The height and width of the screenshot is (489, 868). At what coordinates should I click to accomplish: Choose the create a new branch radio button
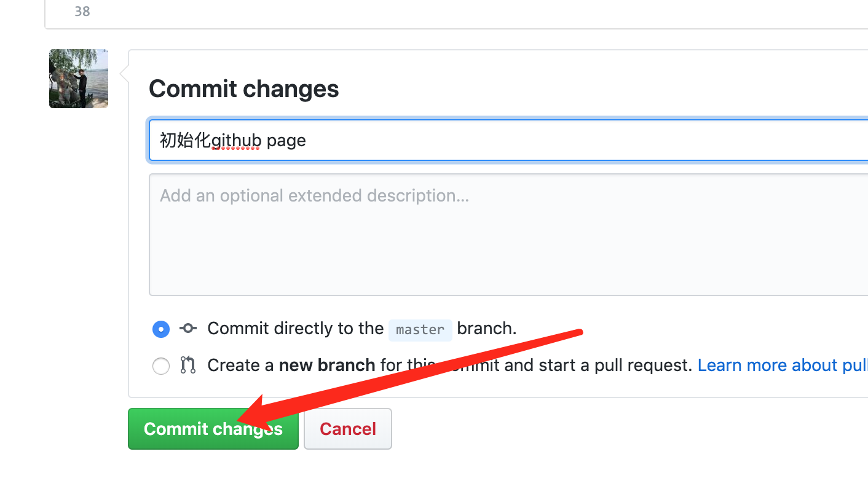161,366
